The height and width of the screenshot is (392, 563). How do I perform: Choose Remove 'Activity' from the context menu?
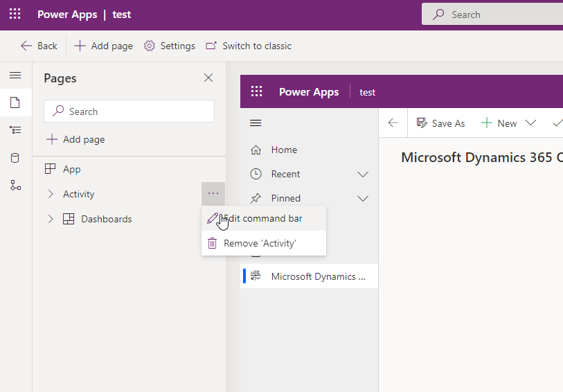pos(264,243)
